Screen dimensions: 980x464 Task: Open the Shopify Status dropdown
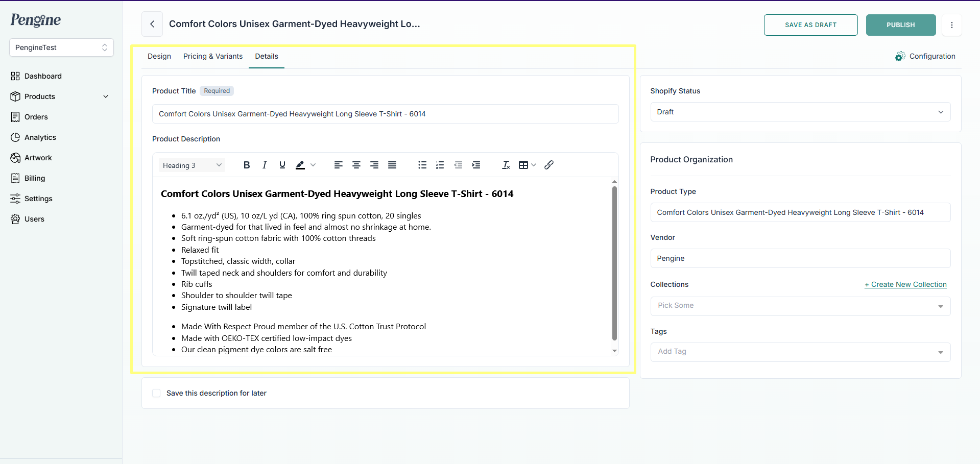coord(800,112)
